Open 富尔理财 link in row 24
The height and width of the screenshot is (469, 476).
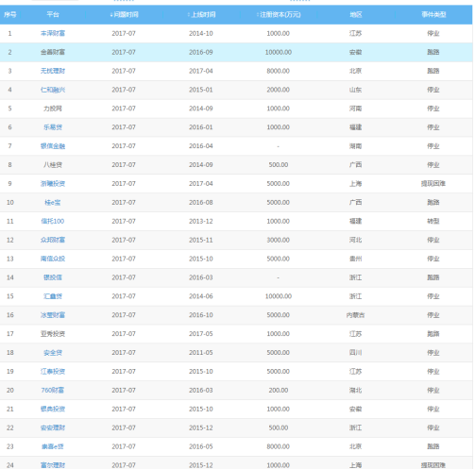[x=53, y=465]
